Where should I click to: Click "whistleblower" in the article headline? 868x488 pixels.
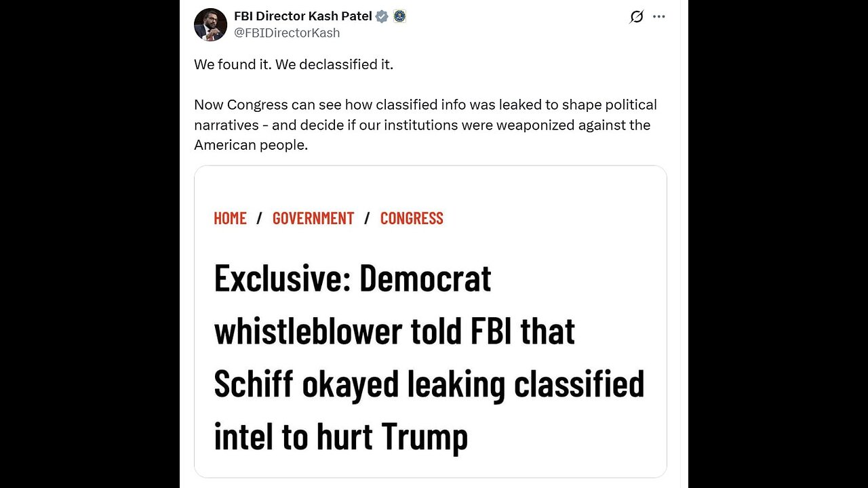(x=307, y=331)
